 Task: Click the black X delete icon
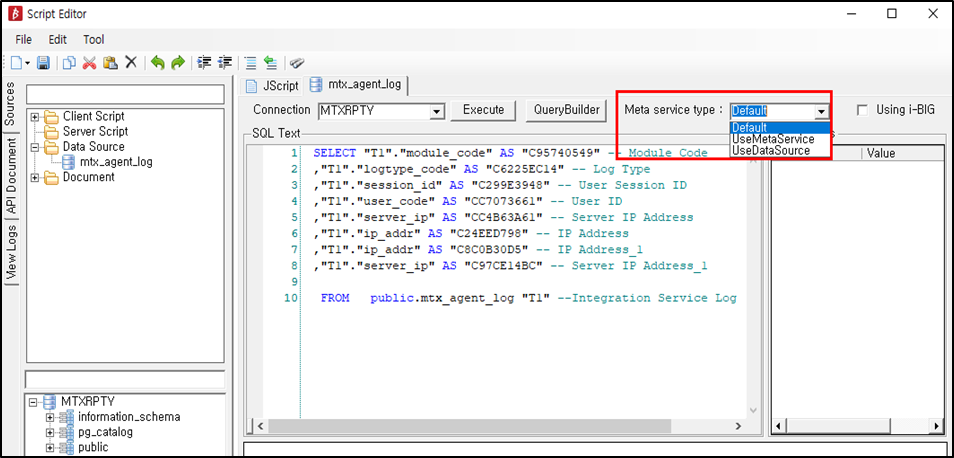[x=131, y=63]
